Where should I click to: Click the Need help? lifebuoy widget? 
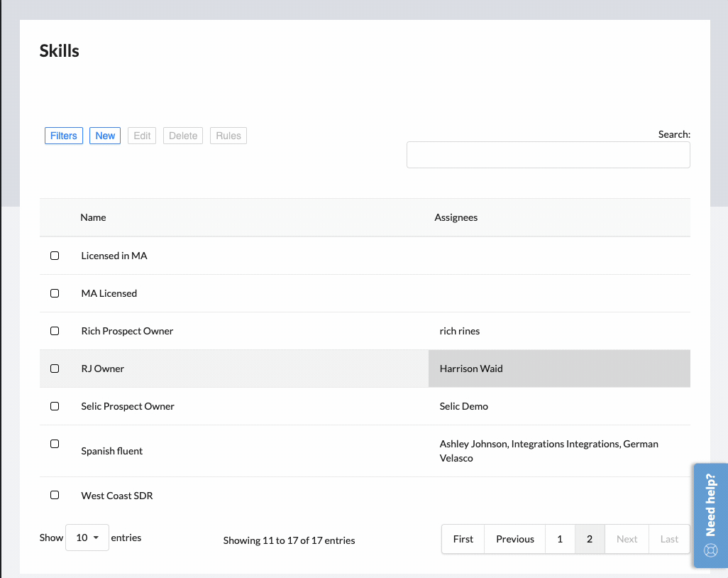pos(710,516)
